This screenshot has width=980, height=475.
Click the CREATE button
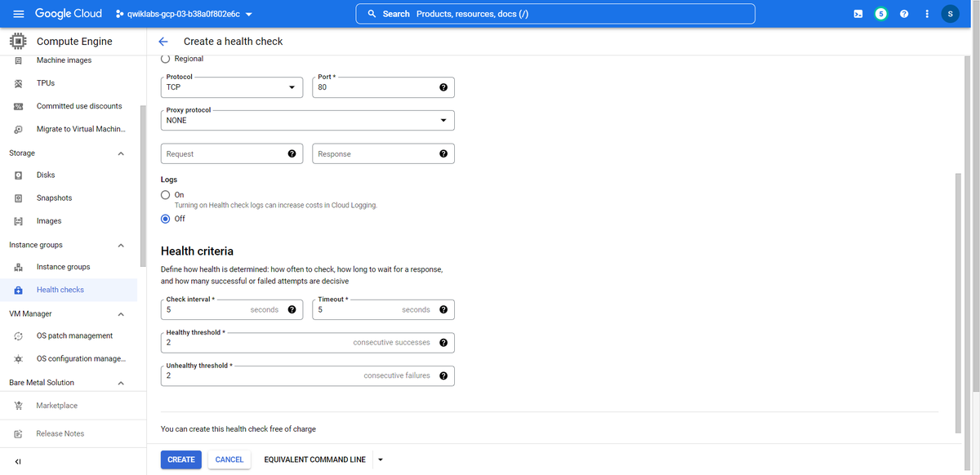[181, 459]
